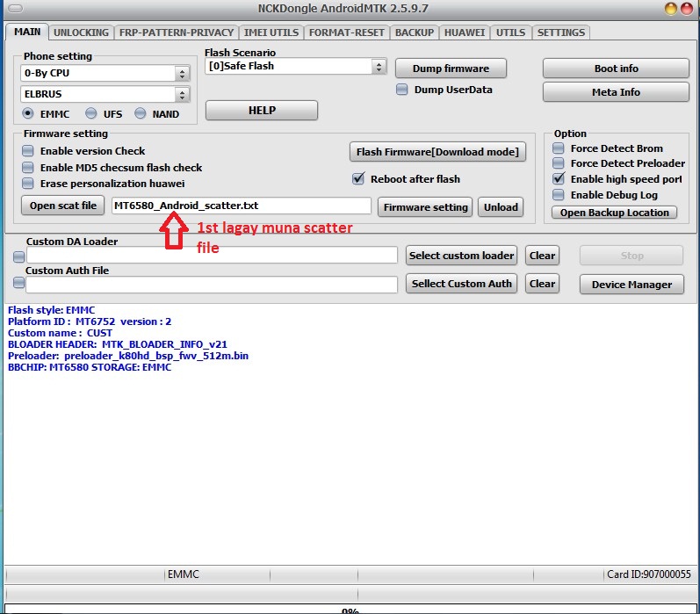Enable Force Detect Preloader option
The width and height of the screenshot is (700, 614).
pyautogui.click(x=558, y=163)
